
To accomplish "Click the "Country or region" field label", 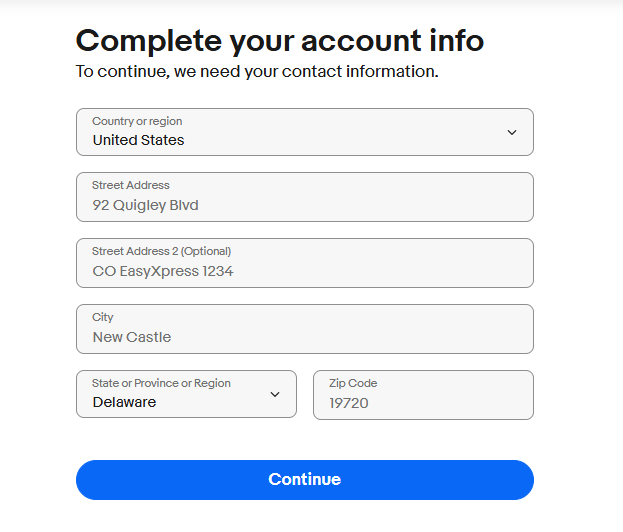I will pyautogui.click(x=137, y=121).
